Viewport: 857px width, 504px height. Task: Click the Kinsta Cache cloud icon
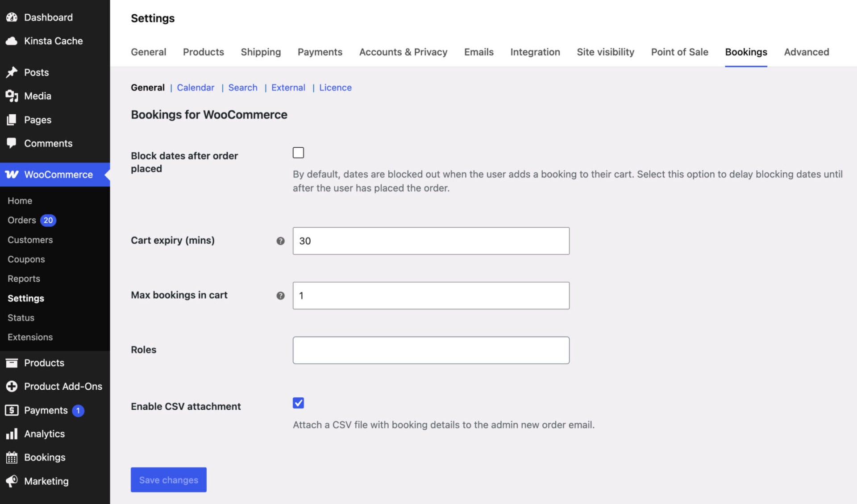[12, 41]
